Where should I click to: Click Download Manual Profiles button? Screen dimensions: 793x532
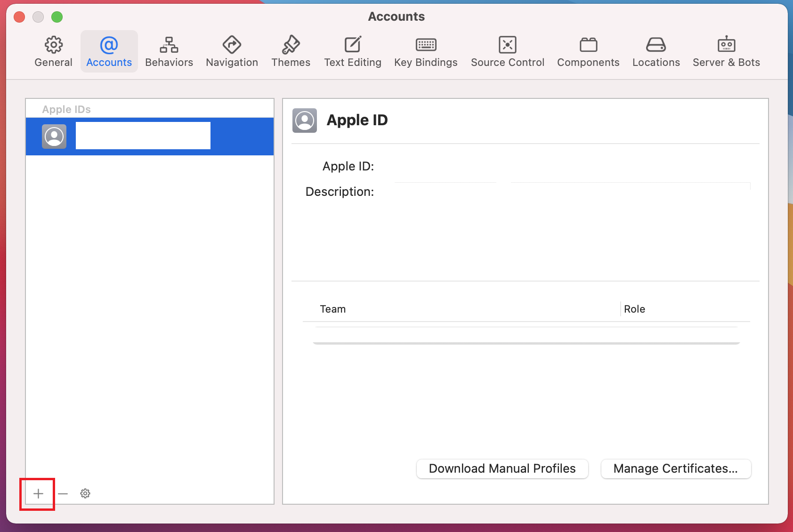pyautogui.click(x=502, y=469)
